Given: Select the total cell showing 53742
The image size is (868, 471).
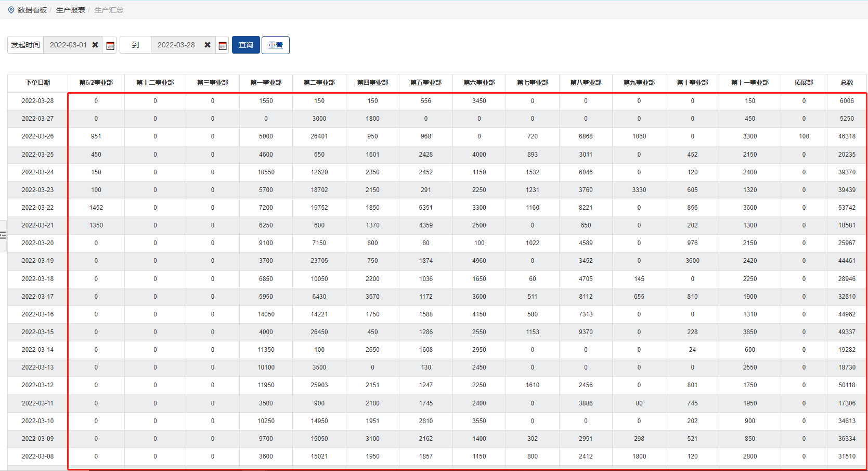Looking at the screenshot, I should coord(847,208).
